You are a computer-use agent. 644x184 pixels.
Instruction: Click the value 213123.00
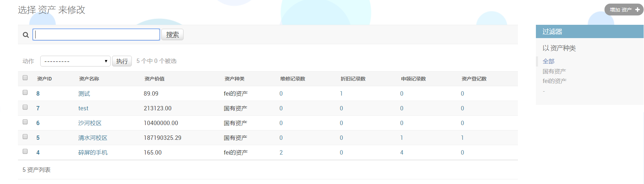coord(158,108)
